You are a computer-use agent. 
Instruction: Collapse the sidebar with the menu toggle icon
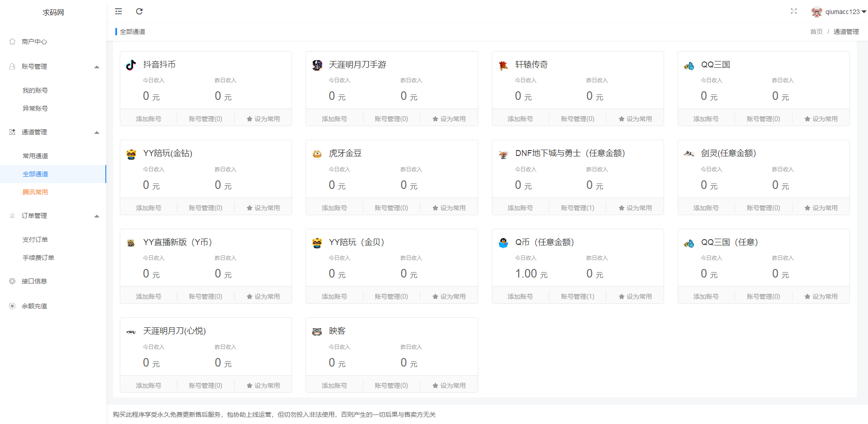(118, 11)
